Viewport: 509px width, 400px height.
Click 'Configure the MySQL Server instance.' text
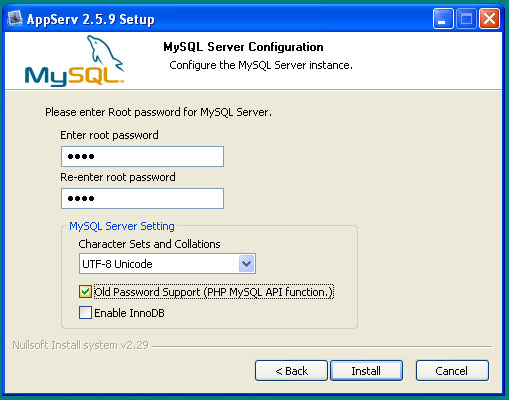tap(261, 65)
